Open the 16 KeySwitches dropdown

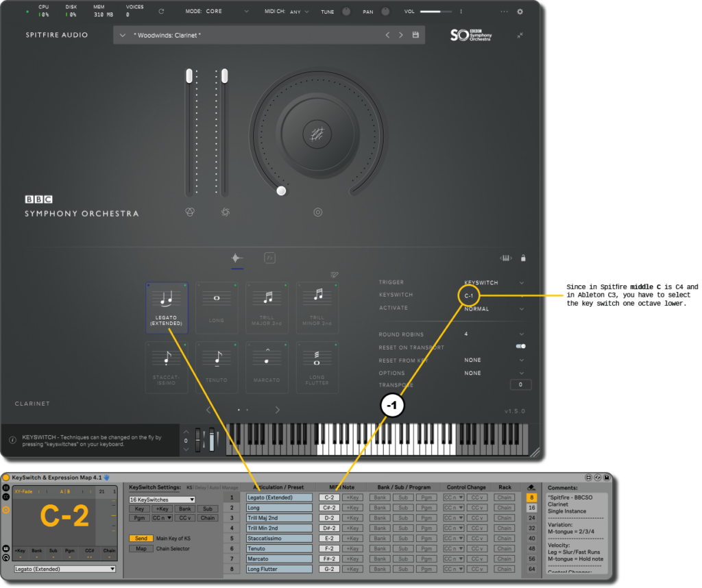click(x=162, y=500)
